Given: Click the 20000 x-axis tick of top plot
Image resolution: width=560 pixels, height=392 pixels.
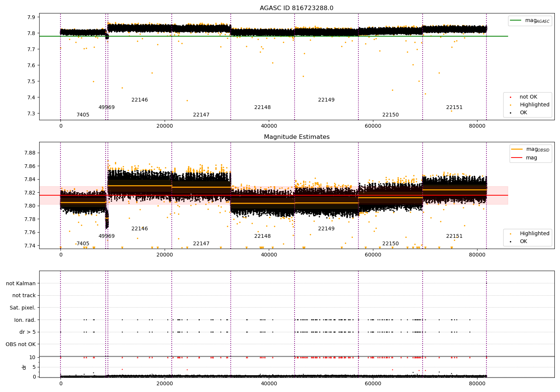Looking at the screenshot, I should click(165, 126).
